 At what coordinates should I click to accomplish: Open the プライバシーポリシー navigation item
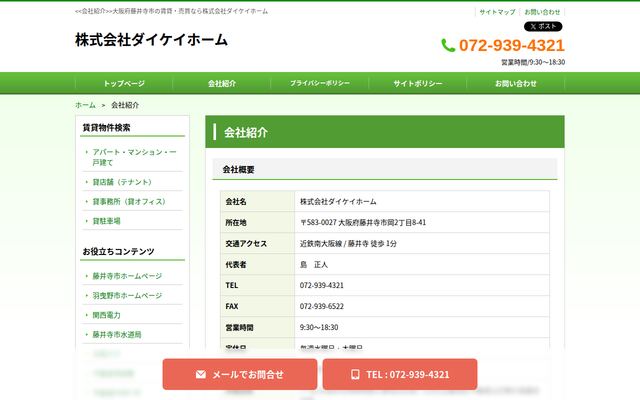coord(320,83)
